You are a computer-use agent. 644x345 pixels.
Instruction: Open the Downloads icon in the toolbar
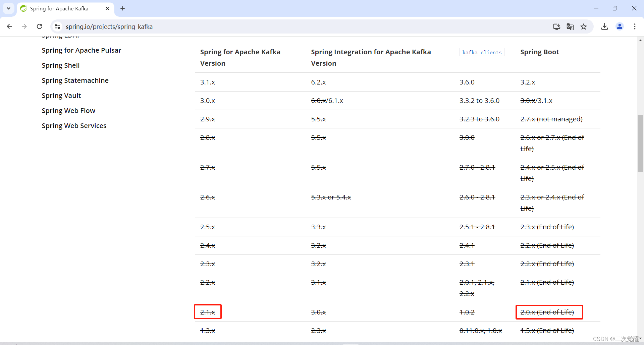point(604,26)
